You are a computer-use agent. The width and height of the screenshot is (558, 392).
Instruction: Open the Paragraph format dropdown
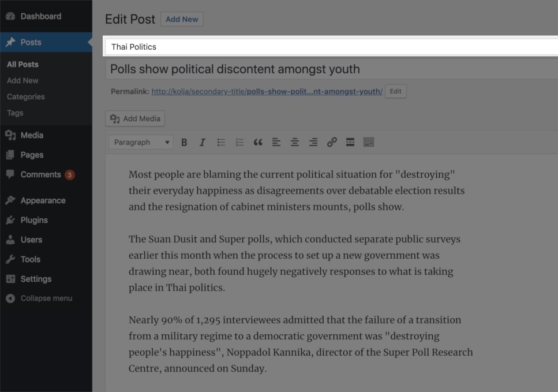[141, 143]
